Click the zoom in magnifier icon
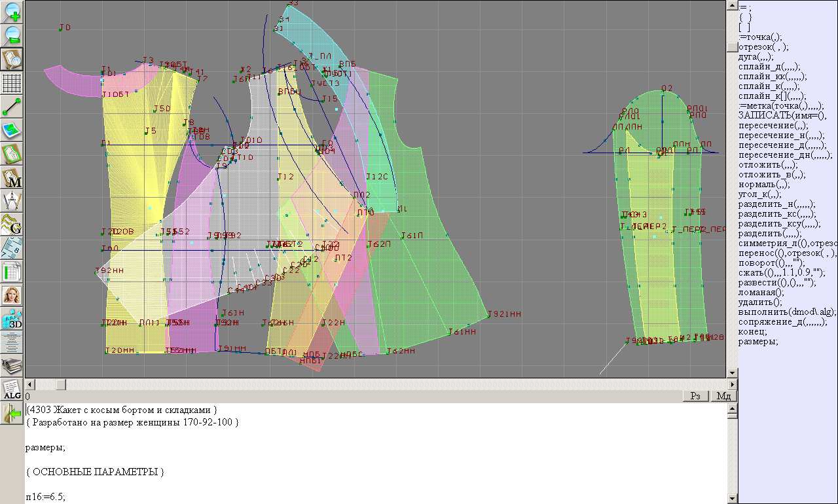Image resolution: width=838 pixels, height=504 pixels. [12, 12]
